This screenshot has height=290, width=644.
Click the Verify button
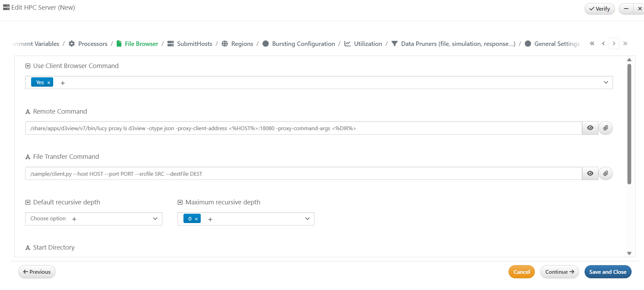click(x=599, y=9)
